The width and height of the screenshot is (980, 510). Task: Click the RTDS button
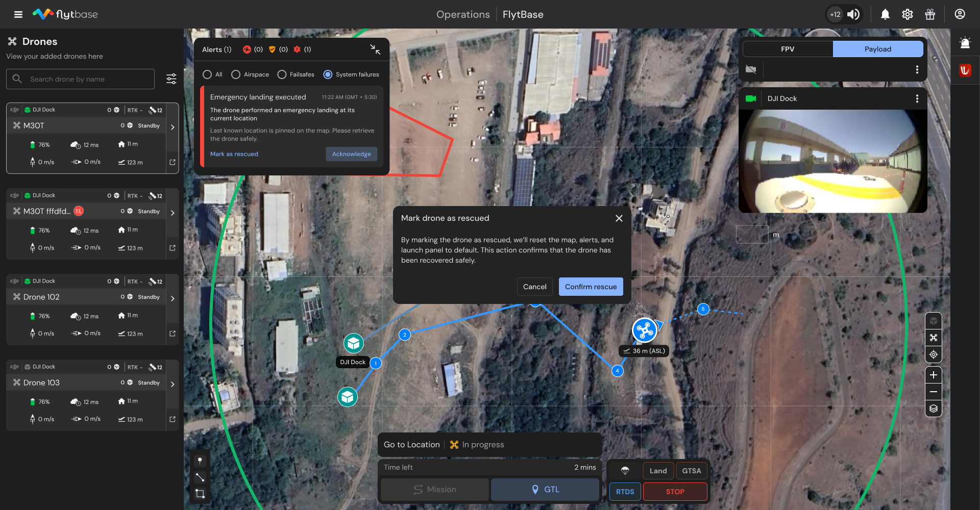(x=625, y=492)
